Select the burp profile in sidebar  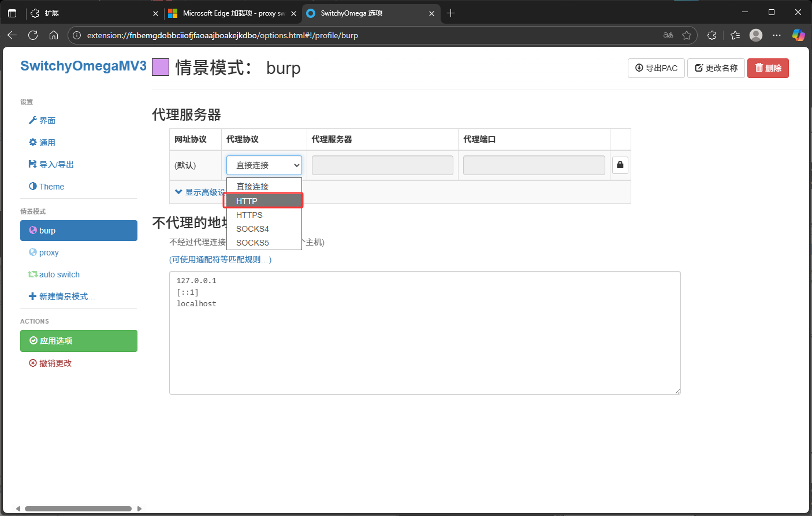click(x=79, y=231)
